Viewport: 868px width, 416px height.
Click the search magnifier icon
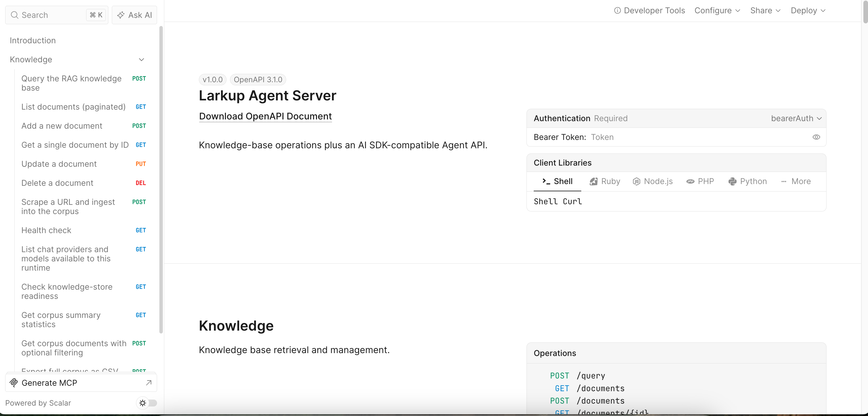(14, 15)
